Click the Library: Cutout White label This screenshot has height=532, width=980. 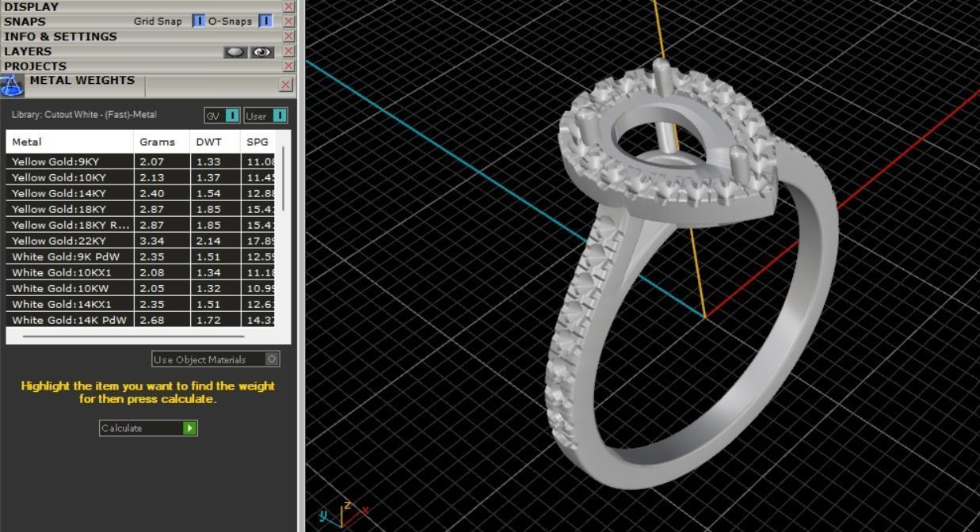pos(84,115)
